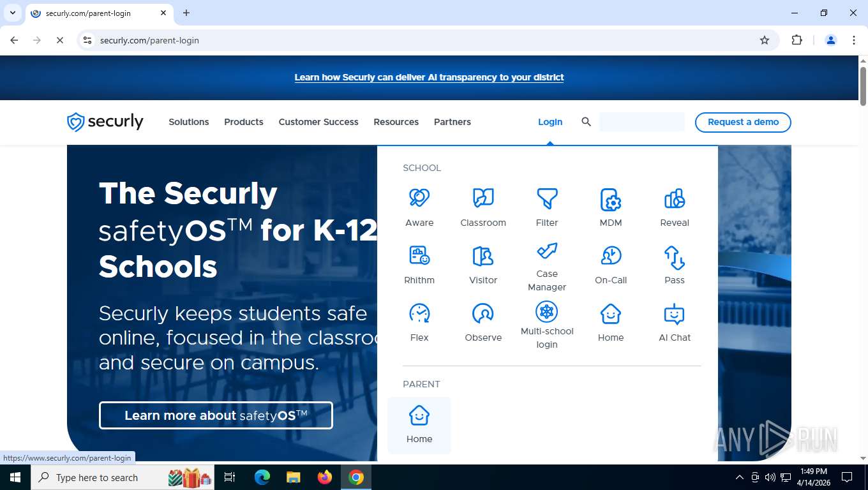Open the Classroom school login
This screenshot has width=868, height=490.
point(483,208)
